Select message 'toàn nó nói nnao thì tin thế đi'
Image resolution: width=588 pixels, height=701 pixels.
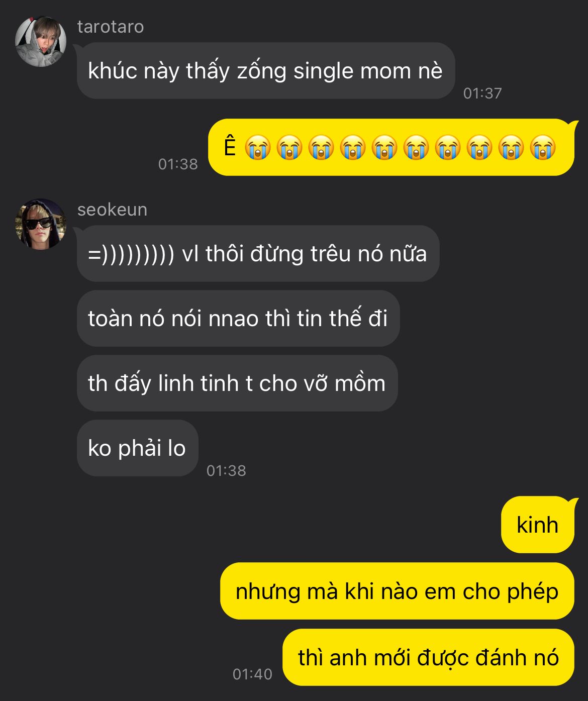238,319
